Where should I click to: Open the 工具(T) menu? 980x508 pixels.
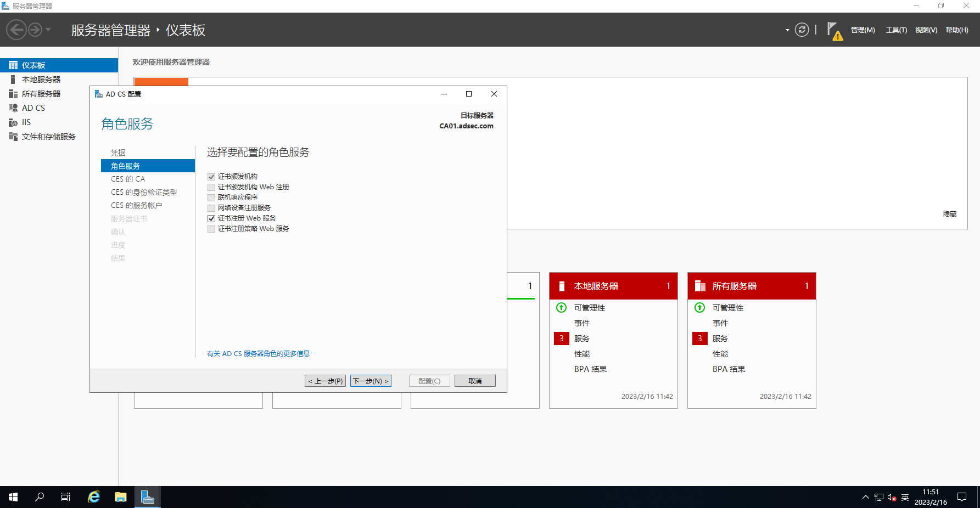click(896, 30)
